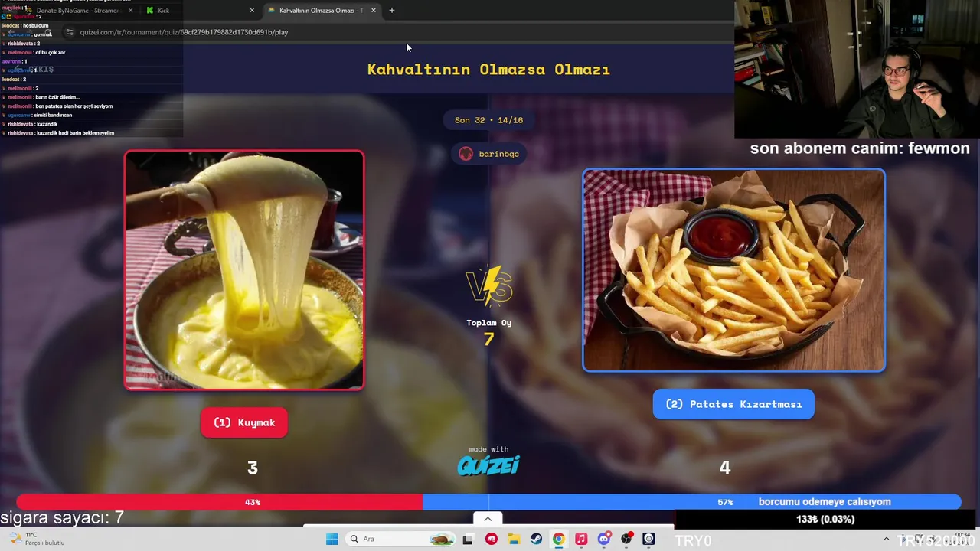Close the Kick tab
Image resolution: width=980 pixels, height=551 pixels.
[252, 11]
